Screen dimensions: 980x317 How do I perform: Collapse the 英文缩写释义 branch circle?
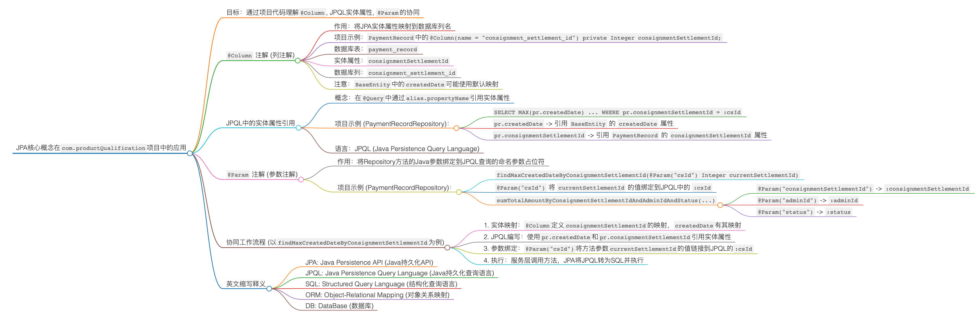pyautogui.click(x=270, y=289)
